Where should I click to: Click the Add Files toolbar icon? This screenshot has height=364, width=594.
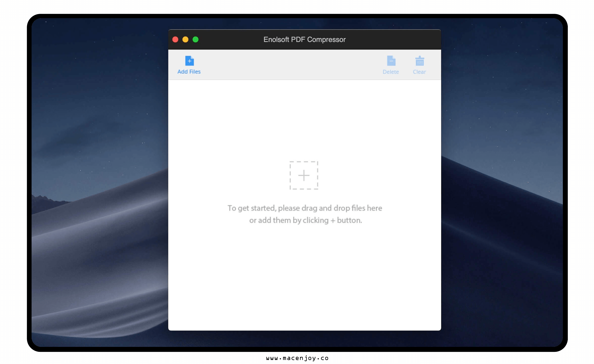[189, 61]
